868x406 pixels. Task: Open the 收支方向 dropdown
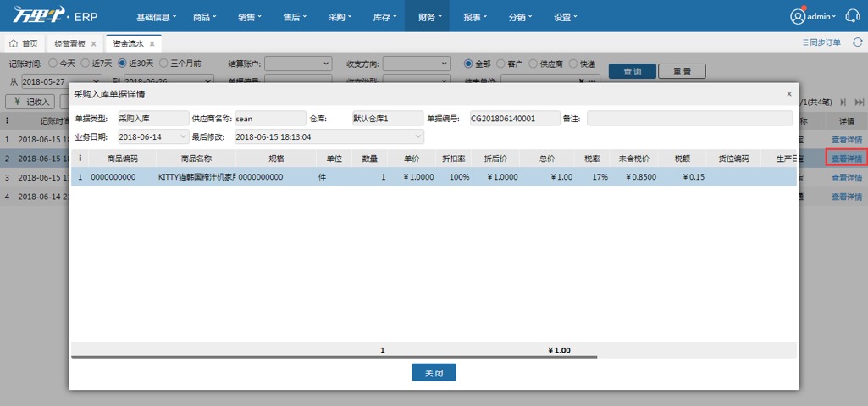pos(417,64)
